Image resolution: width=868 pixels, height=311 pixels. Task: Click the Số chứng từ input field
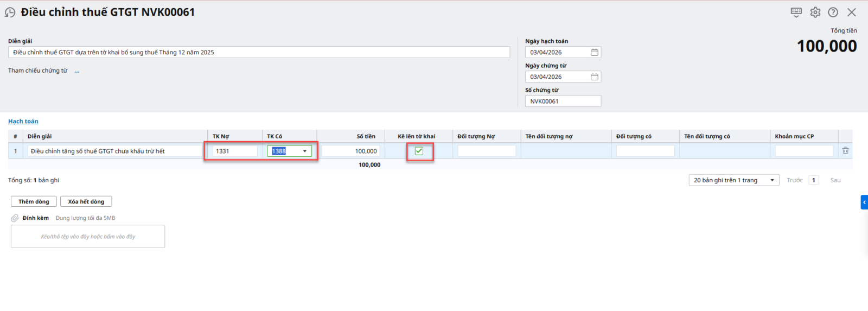pos(563,101)
